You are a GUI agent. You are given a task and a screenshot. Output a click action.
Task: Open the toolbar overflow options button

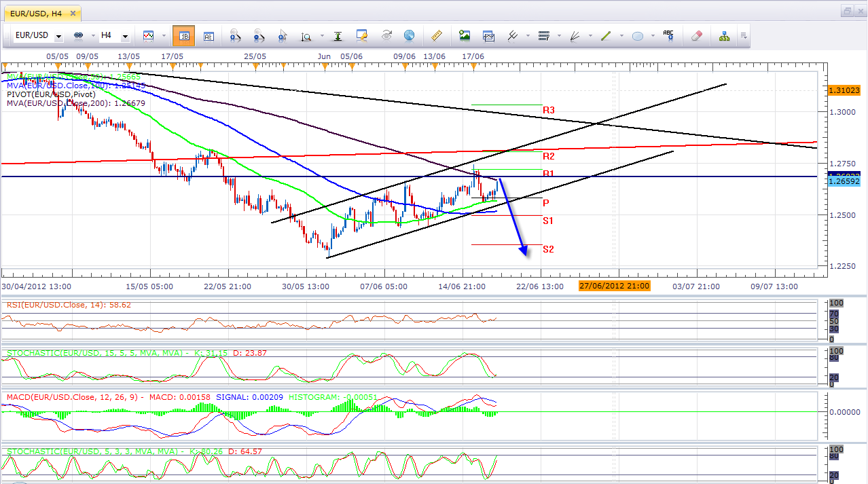[x=744, y=35]
